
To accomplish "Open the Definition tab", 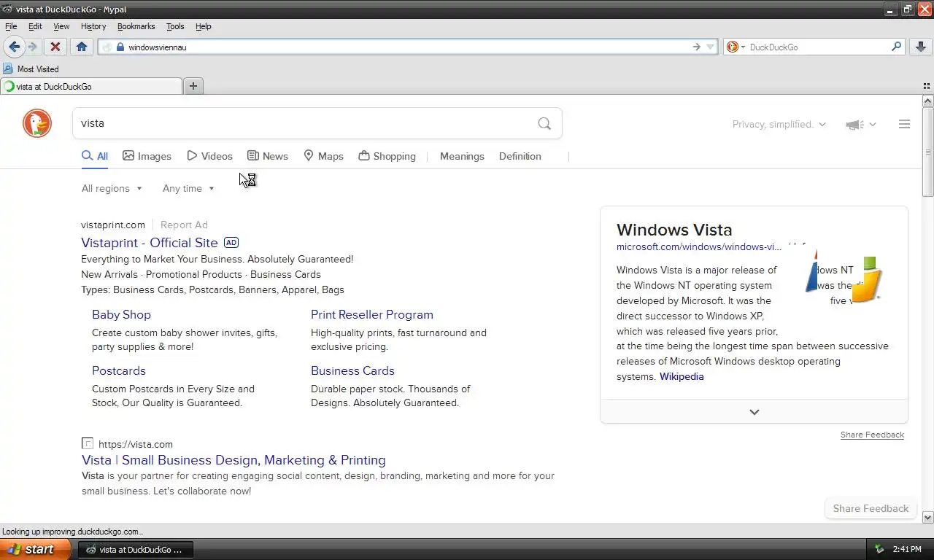I will (x=520, y=156).
